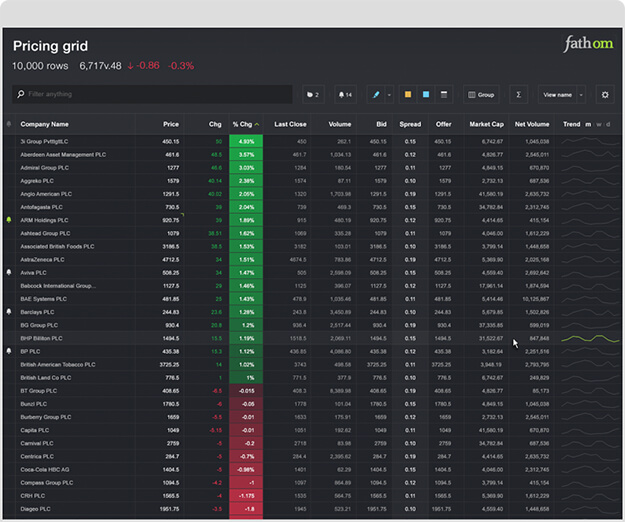This screenshot has width=625, height=522.
Task: Select the highlighter pen tool
Action: click(376, 95)
